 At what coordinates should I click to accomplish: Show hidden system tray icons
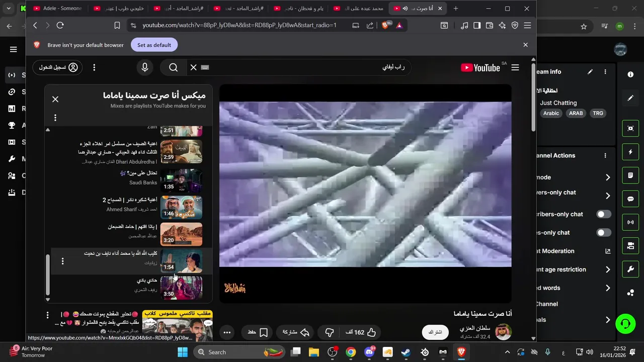(x=507, y=352)
